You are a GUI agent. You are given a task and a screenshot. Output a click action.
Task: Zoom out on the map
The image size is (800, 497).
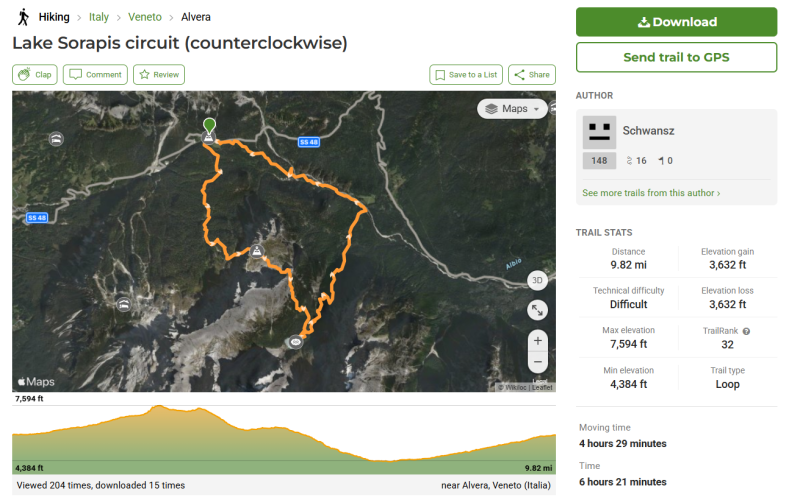point(537,362)
